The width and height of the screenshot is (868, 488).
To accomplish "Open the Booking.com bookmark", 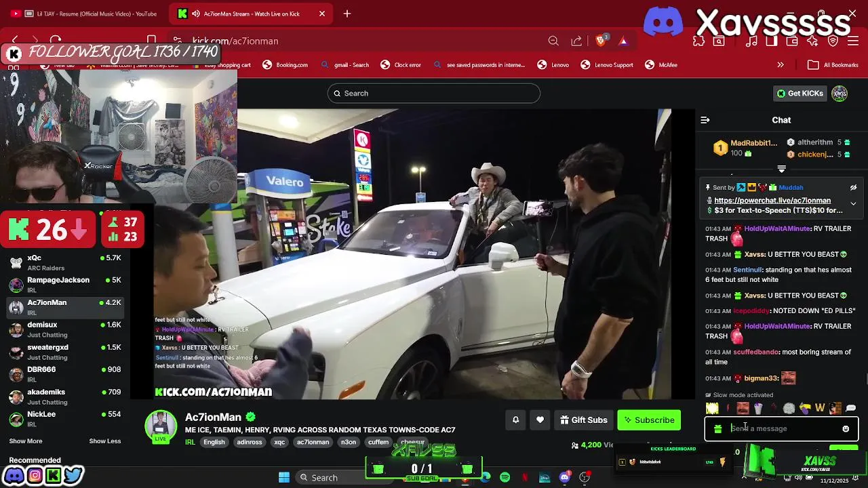I will [x=285, y=65].
